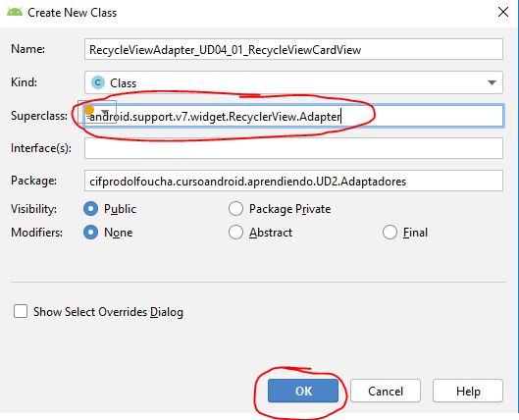This screenshot has width=519, height=420.
Task: Click the Class type icon in Kind field
Action: pyautogui.click(x=98, y=82)
